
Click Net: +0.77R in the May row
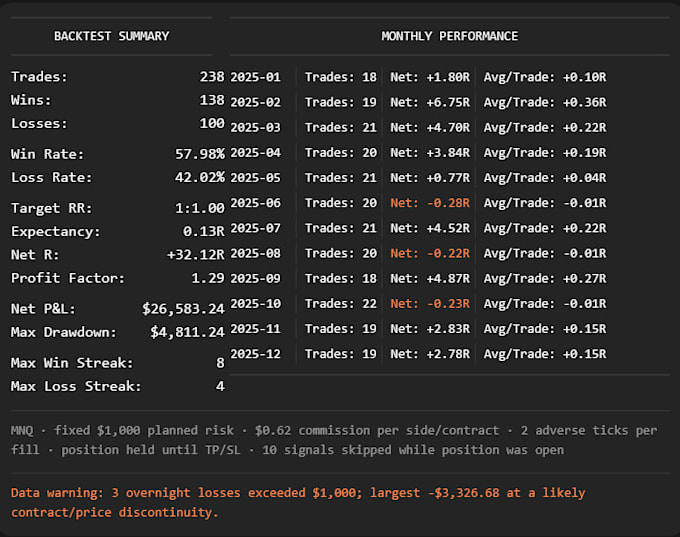tap(430, 178)
